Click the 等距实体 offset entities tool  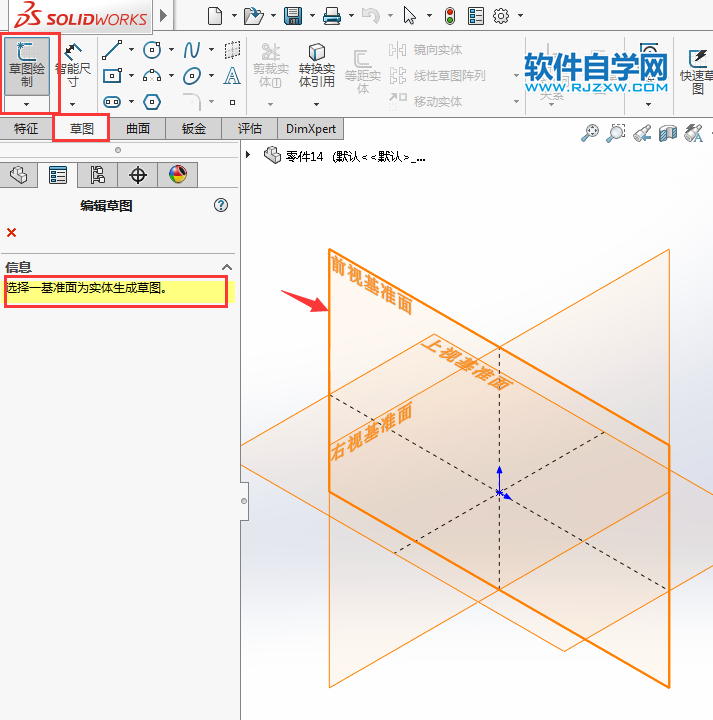pos(363,71)
